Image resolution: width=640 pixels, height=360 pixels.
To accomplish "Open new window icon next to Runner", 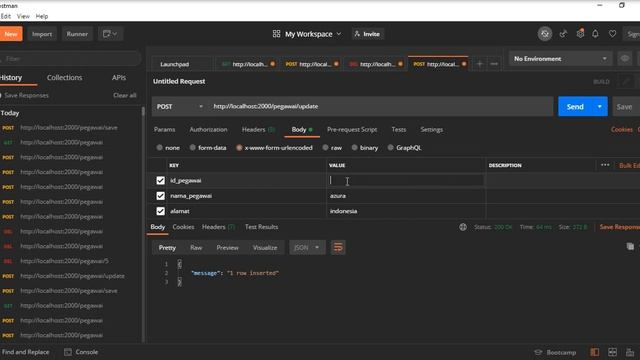I will coord(110,34).
